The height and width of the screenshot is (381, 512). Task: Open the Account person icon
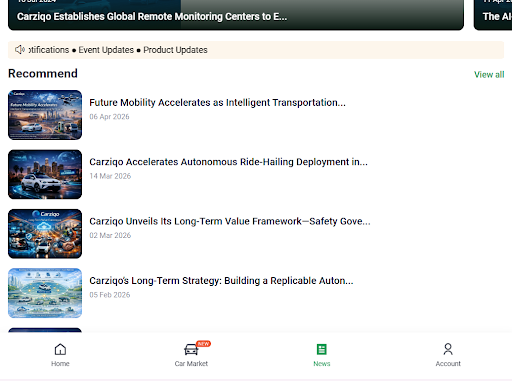pyautogui.click(x=448, y=349)
